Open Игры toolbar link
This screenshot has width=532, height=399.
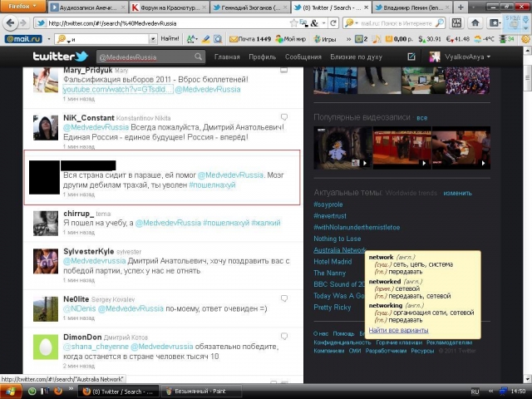tap(325, 39)
